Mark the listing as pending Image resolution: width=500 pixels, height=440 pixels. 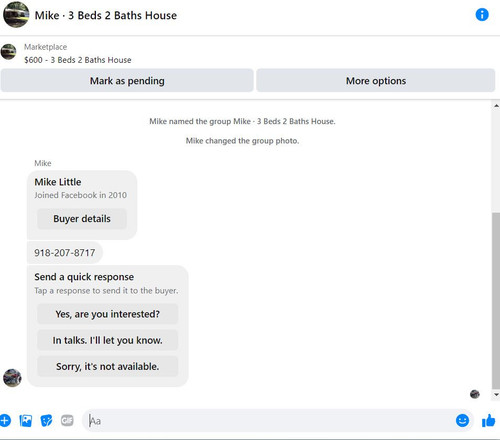(127, 81)
